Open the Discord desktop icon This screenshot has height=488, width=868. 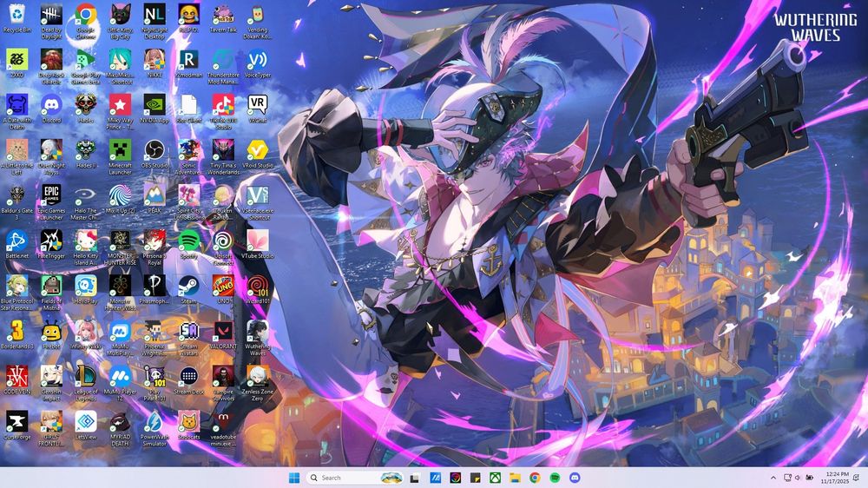[x=51, y=109]
